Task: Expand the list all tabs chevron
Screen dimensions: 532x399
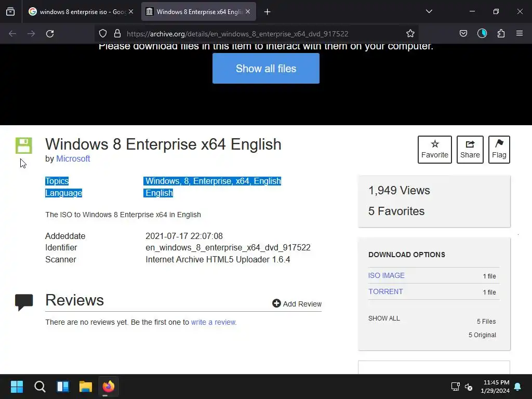Action: pos(429,11)
